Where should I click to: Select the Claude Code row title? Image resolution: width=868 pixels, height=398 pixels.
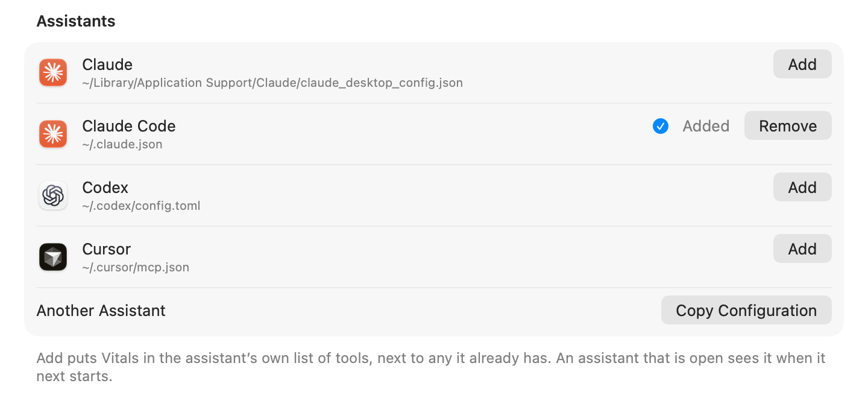[x=129, y=126]
